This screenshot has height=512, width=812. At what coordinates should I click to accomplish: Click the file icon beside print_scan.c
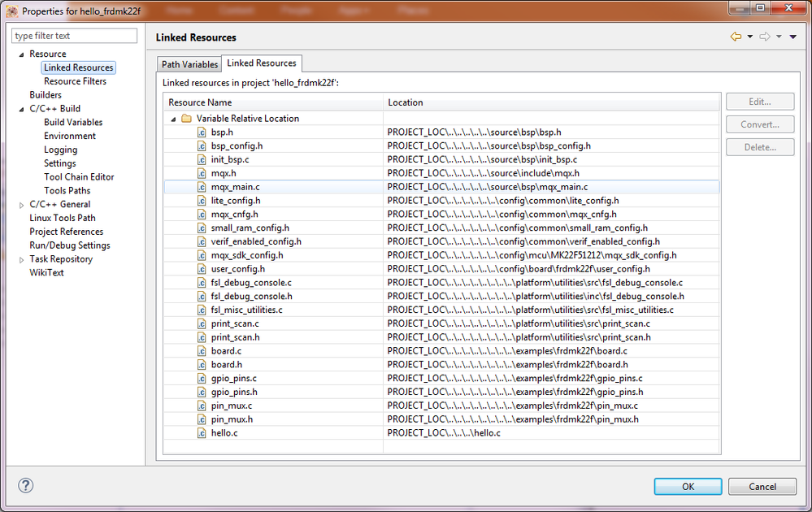coord(202,323)
